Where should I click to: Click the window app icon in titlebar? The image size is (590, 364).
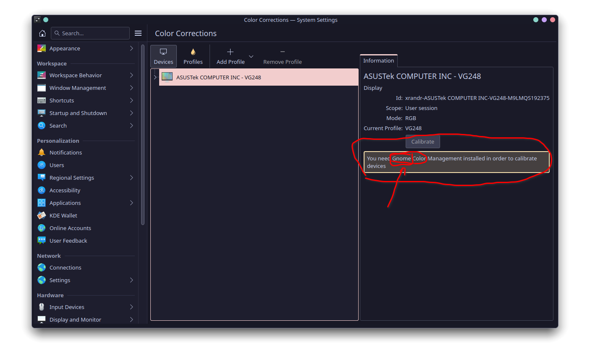pos(37,20)
